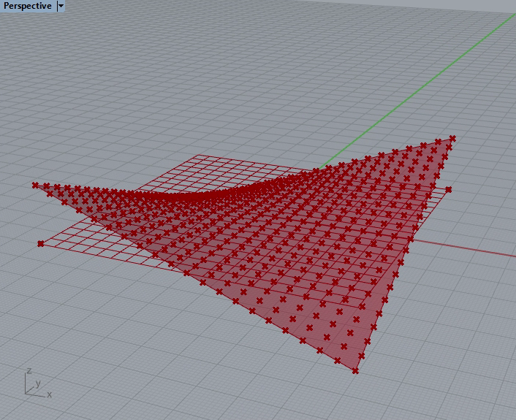Click the flat wireframe grid's far corner
This screenshot has width=516, height=420.
pyautogui.click(x=199, y=156)
